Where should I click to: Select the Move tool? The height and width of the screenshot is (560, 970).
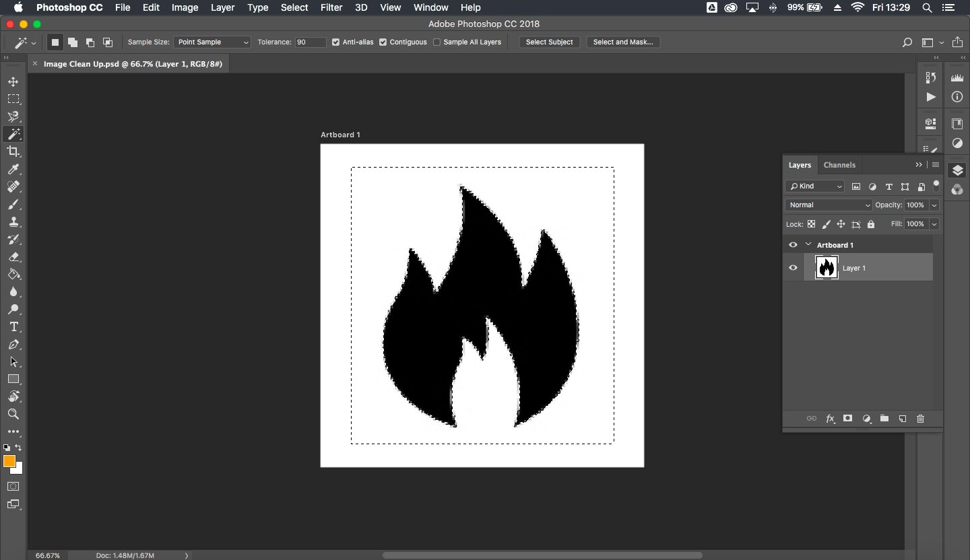click(x=13, y=81)
